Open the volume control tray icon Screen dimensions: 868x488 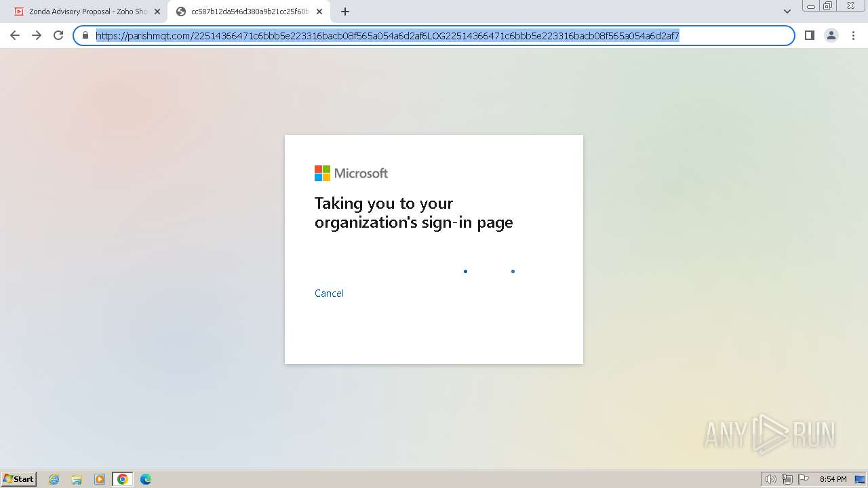(x=770, y=479)
